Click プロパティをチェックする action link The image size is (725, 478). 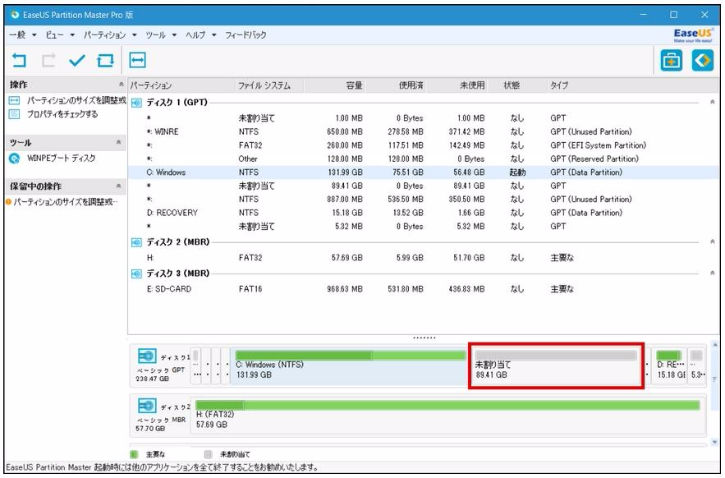coord(62,114)
